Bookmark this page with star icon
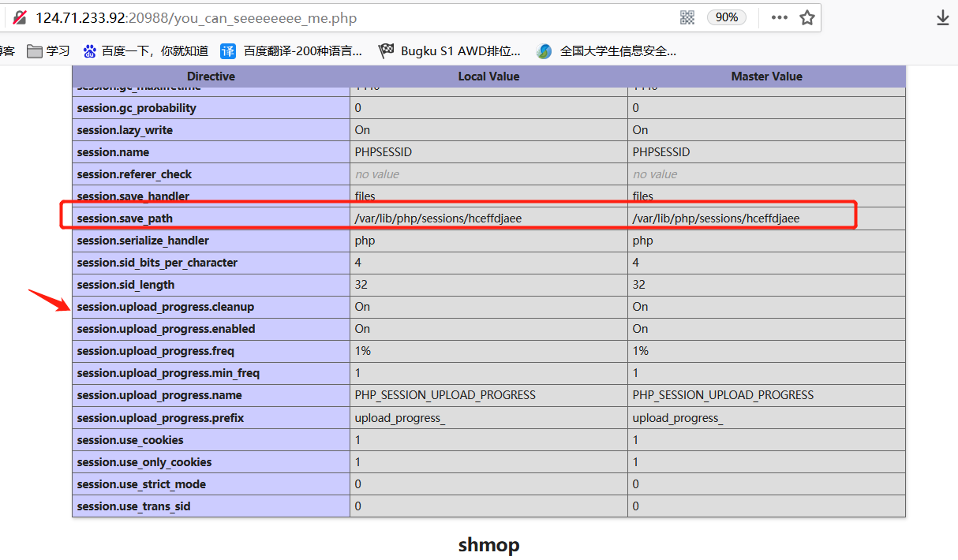958x560 pixels. 807,17
